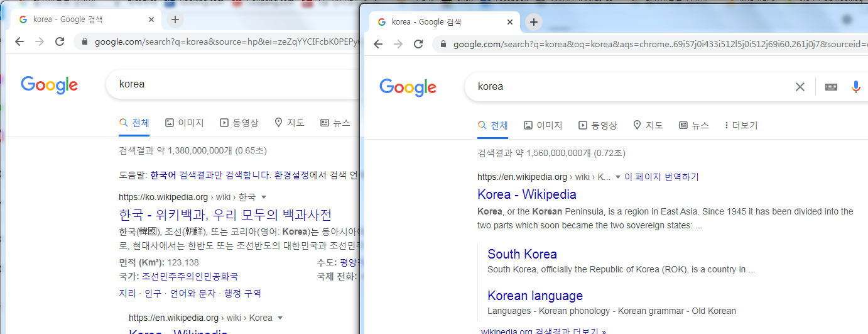Click the Google logo in the right window
Viewport: 868px width, 334px height.
(x=408, y=87)
